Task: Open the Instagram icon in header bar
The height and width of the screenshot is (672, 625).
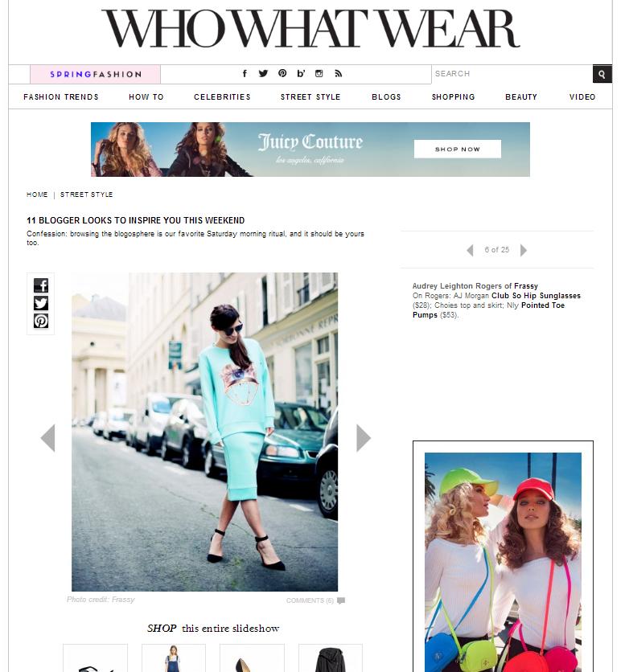Action: click(x=319, y=74)
